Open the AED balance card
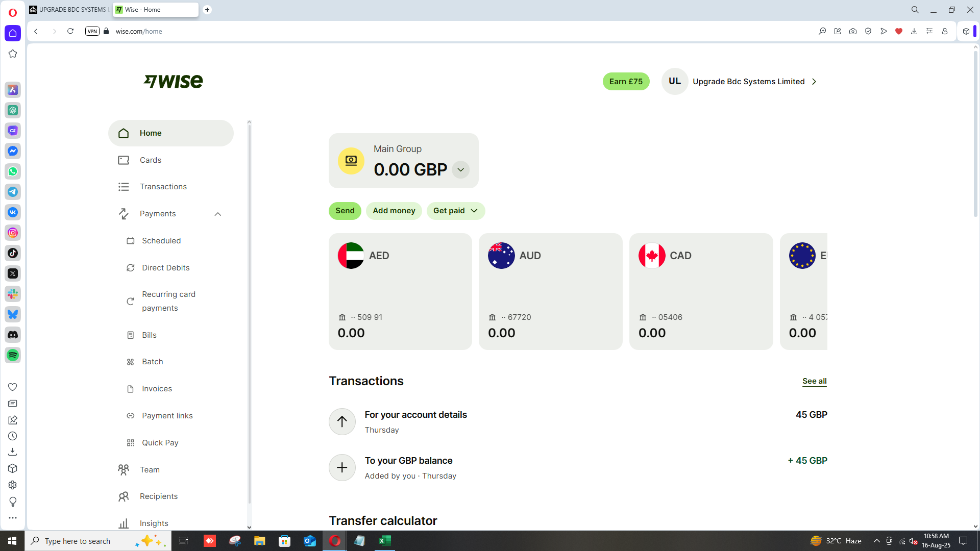Viewport: 980px width, 551px height. [400, 291]
